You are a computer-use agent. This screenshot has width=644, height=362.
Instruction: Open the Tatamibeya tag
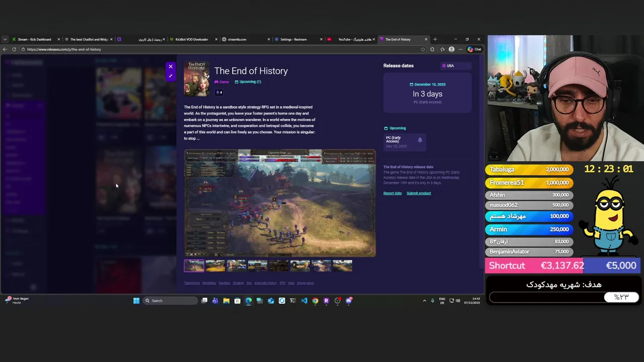(x=192, y=283)
